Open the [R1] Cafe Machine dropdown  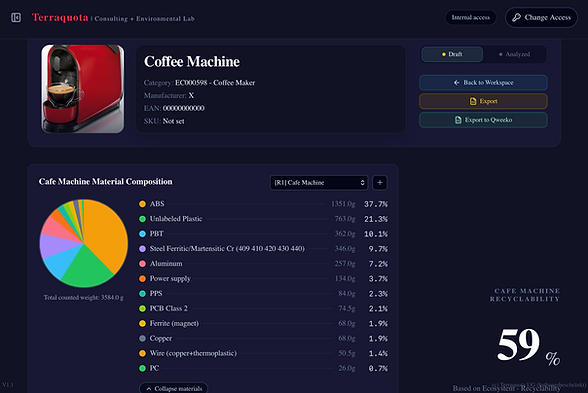[x=319, y=183]
